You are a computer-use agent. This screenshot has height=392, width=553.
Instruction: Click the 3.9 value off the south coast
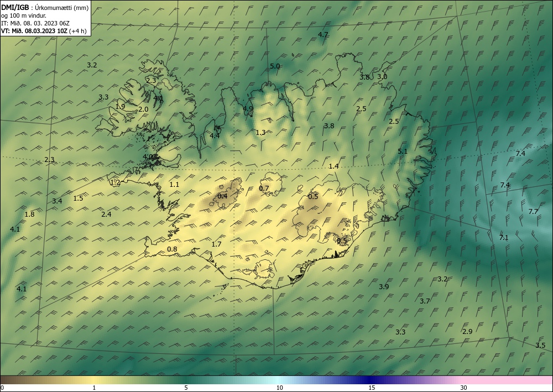tap(384, 286)
